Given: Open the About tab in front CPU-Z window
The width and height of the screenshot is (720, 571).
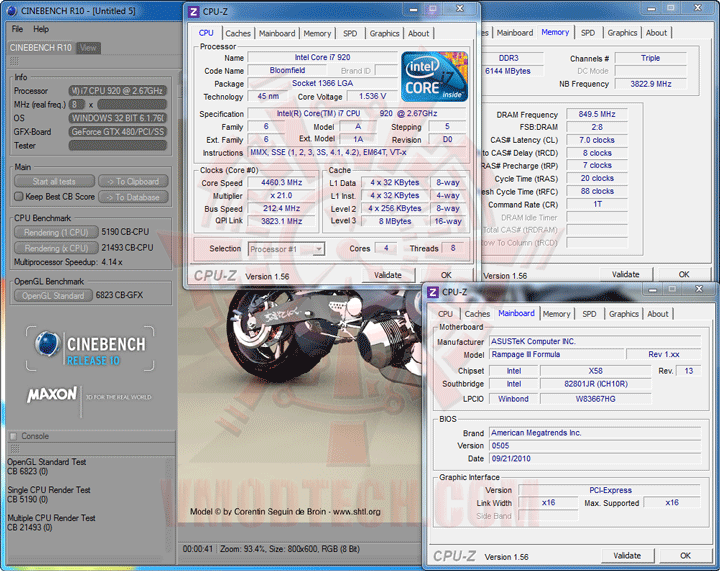Looking at the screenshot, I should [418, 34].
